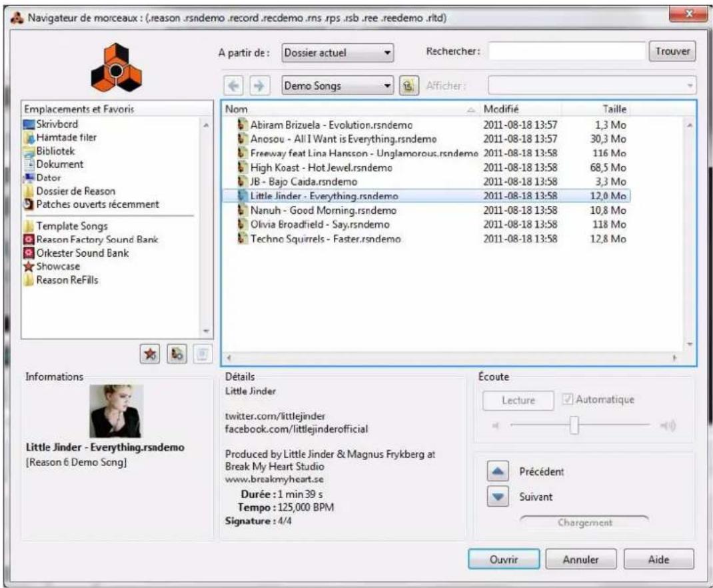Click the Dator computer icon

click(29, 178)
